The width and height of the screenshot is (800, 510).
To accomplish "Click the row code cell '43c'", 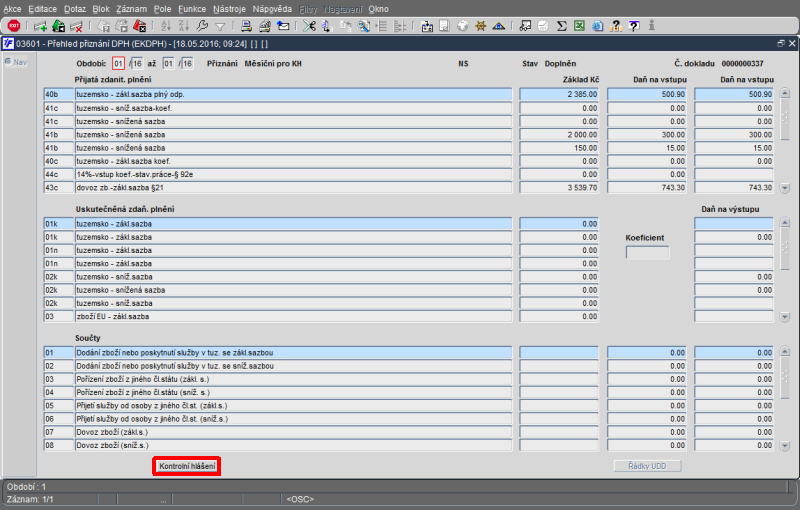I will coord(59,188).
